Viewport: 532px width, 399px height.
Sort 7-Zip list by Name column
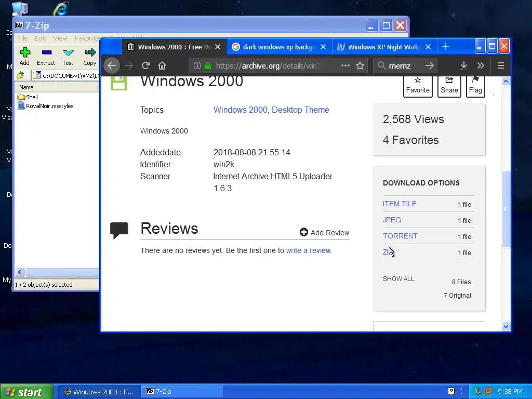point(56,87)
